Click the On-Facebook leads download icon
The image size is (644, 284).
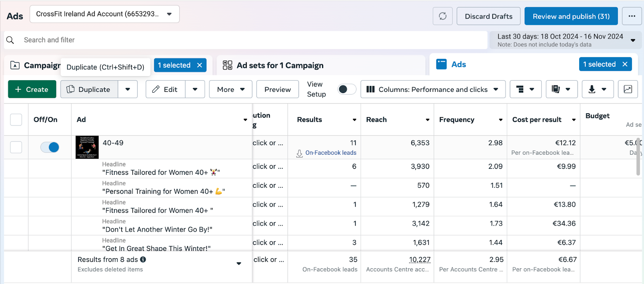[x=299, y=153]
